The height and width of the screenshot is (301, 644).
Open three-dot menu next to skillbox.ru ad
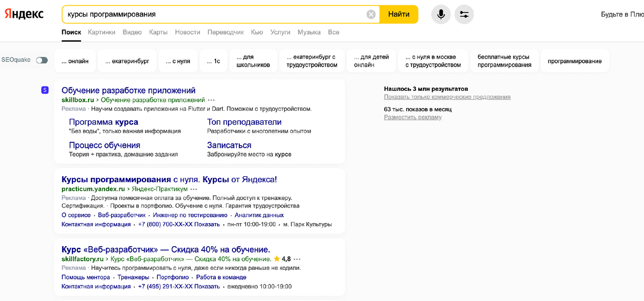tap(211, 100)
